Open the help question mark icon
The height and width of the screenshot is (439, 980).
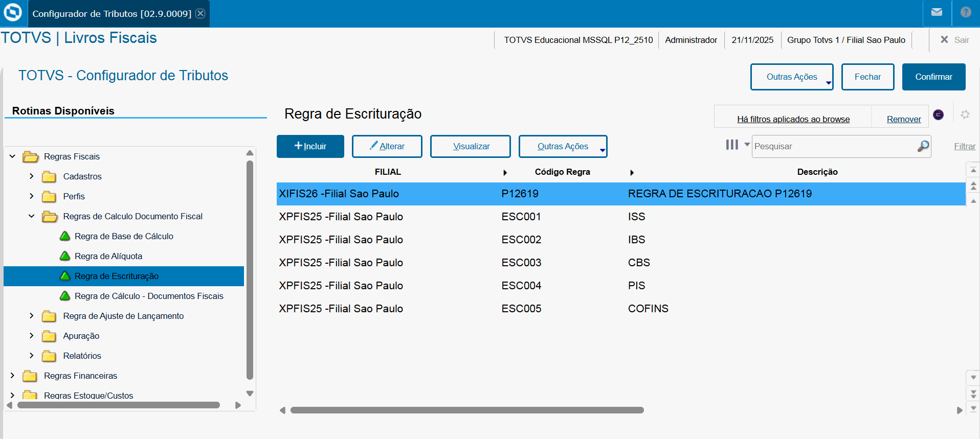pos(966,12)
